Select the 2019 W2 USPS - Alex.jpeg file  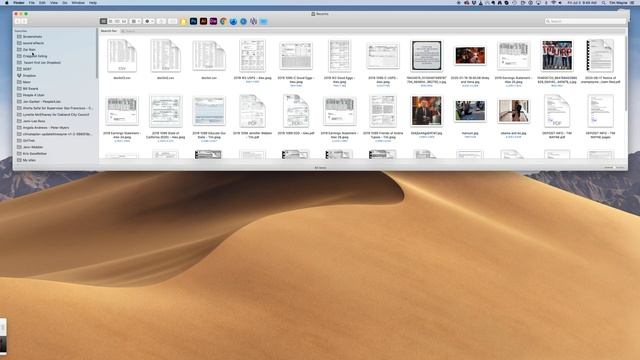click(252, 56)
